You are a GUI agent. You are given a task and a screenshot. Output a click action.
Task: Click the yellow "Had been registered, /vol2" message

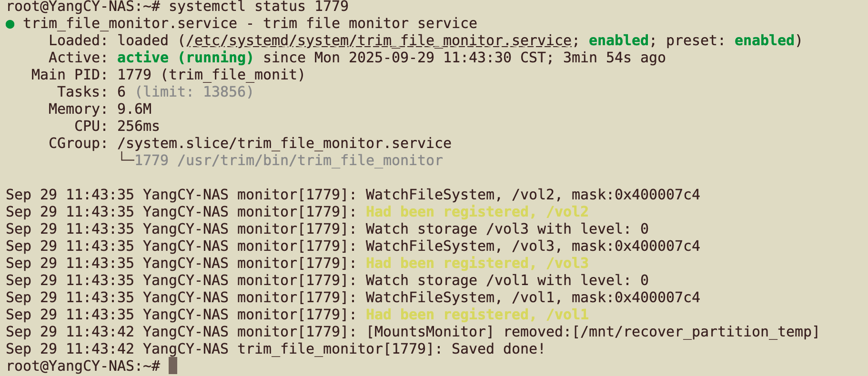coord(477,212)
